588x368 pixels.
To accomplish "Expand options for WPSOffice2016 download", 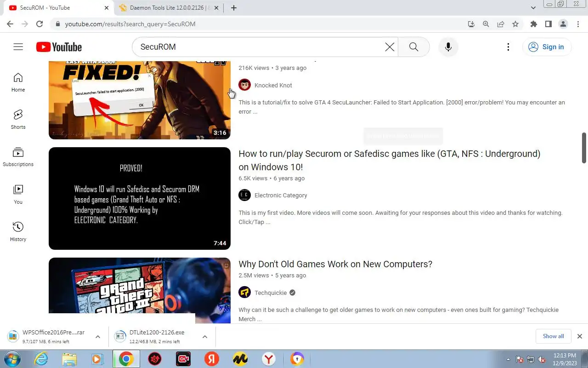I will pyautogui.click(x=97, y=337).
